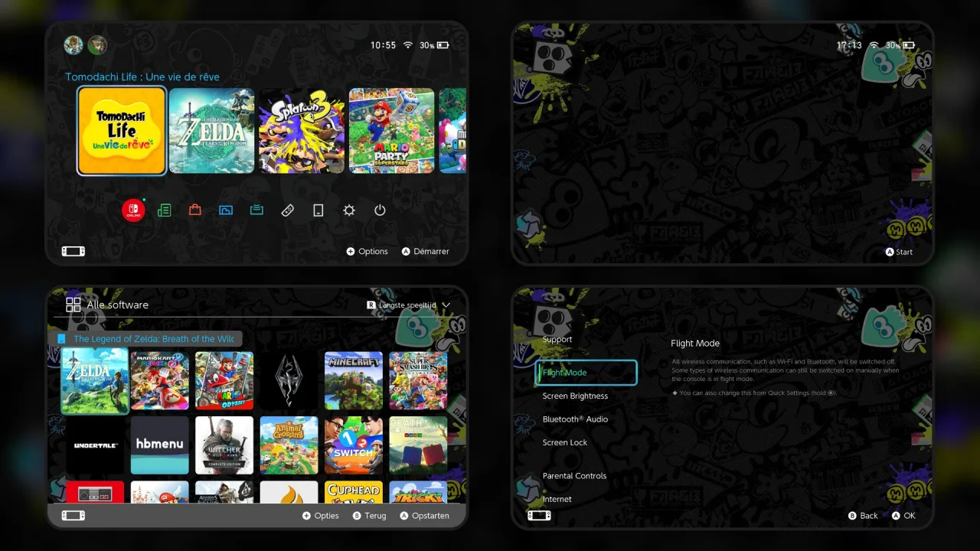Click Wi-Fi status icon on French home screen

click(x=408, y=45)
